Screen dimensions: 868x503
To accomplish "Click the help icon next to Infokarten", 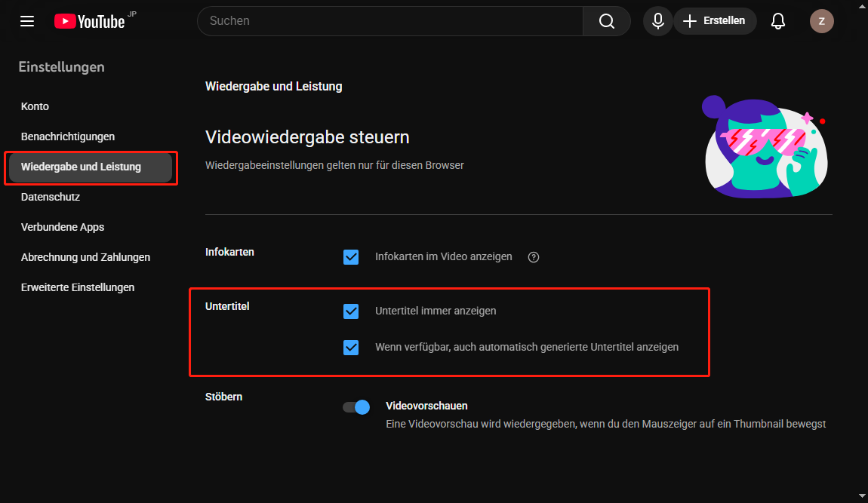I will 534,257.
